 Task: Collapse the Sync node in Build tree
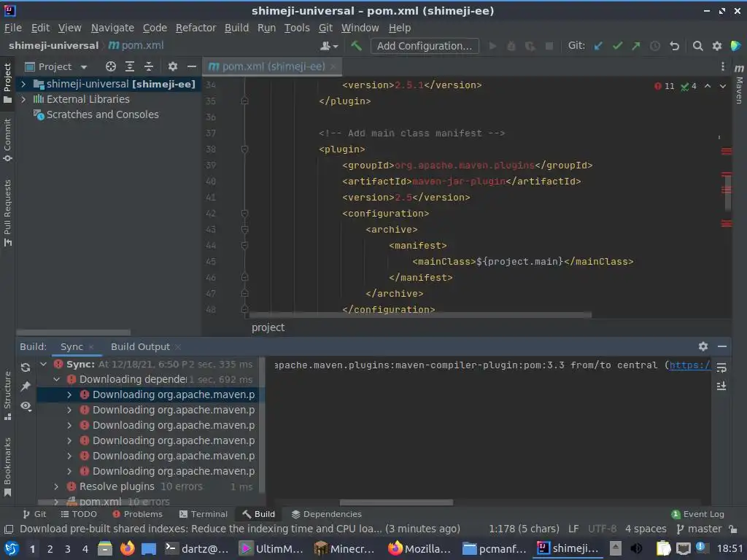coord(43,365)
